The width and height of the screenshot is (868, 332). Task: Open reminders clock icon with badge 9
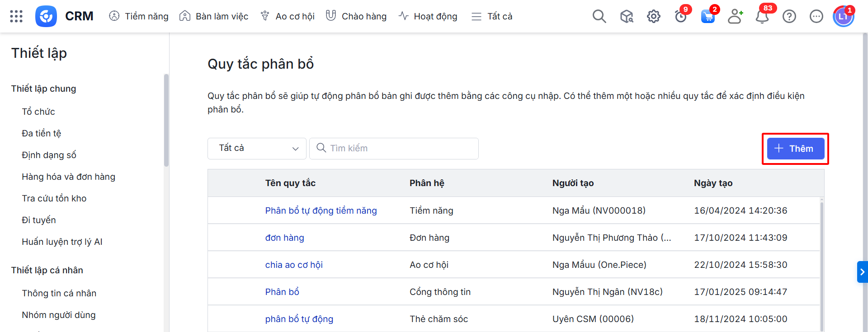click(680, 17)
